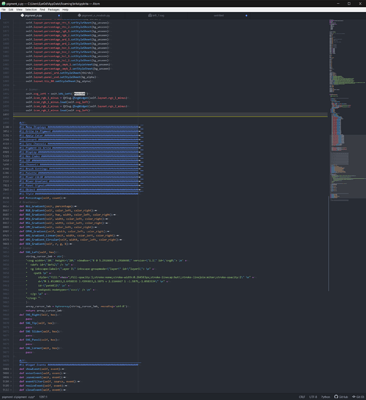
Task: Open the Packages menu
Action: pyautogui.click(x=54, y=10)
